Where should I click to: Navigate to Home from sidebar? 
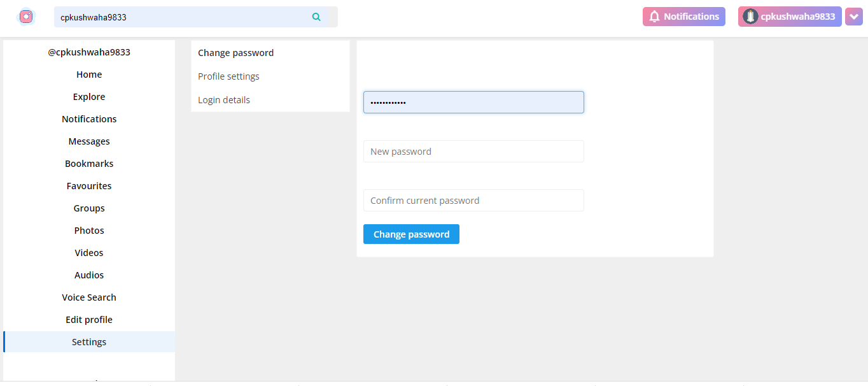pos(88,74)
